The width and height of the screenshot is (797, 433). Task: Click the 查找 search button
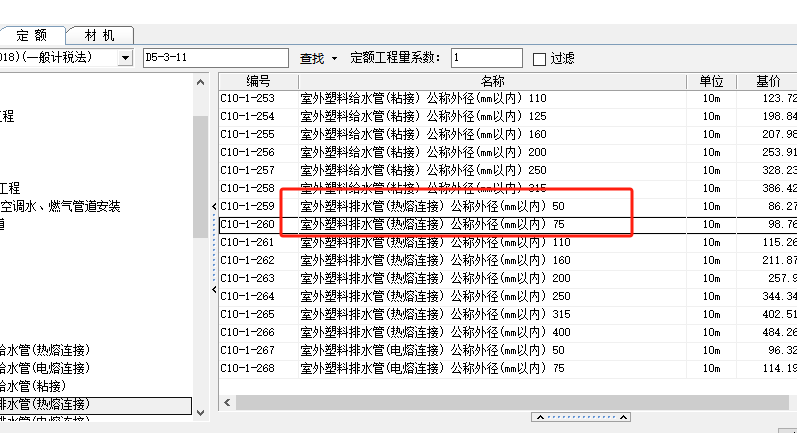[x=312, y=58]
